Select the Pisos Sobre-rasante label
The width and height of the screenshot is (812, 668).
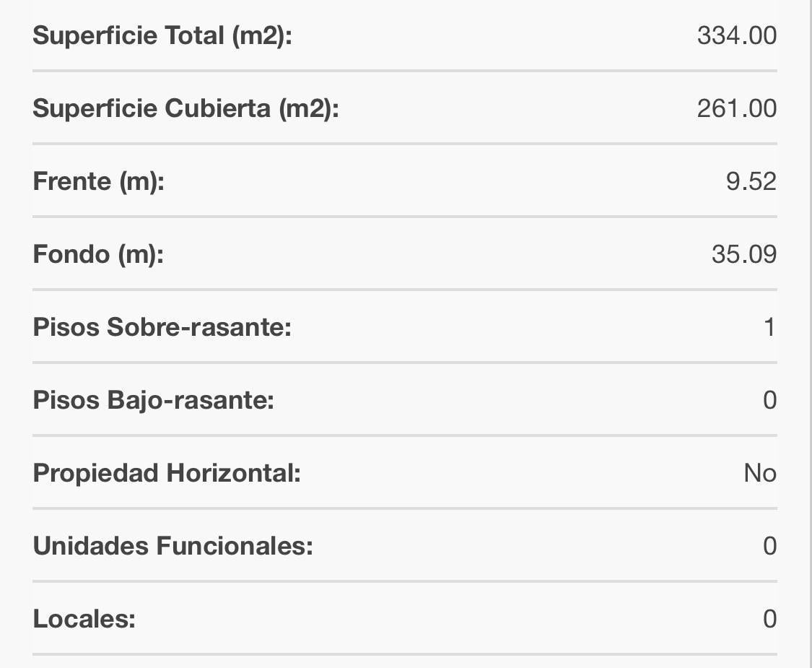click(162, 327)
